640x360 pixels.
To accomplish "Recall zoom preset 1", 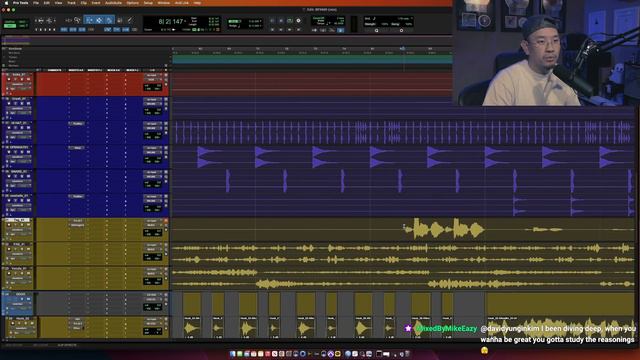I will 36,30.
